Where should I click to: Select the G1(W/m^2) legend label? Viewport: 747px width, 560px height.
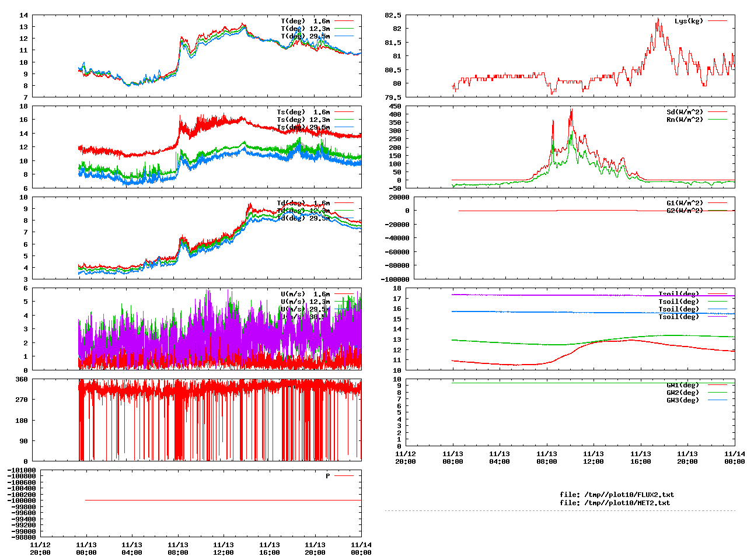pyautogui.click(x=685, y=203)
